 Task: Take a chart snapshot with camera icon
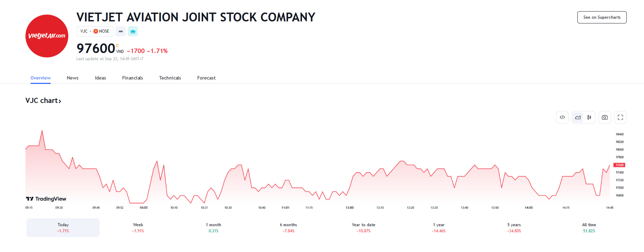(x=605, y=118)
